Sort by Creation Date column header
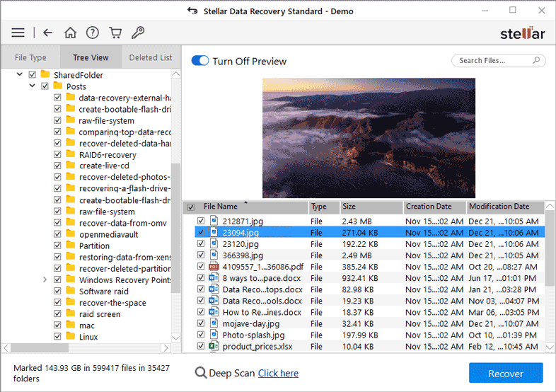This screenshot has height=392, width=556. pos(434,207)
